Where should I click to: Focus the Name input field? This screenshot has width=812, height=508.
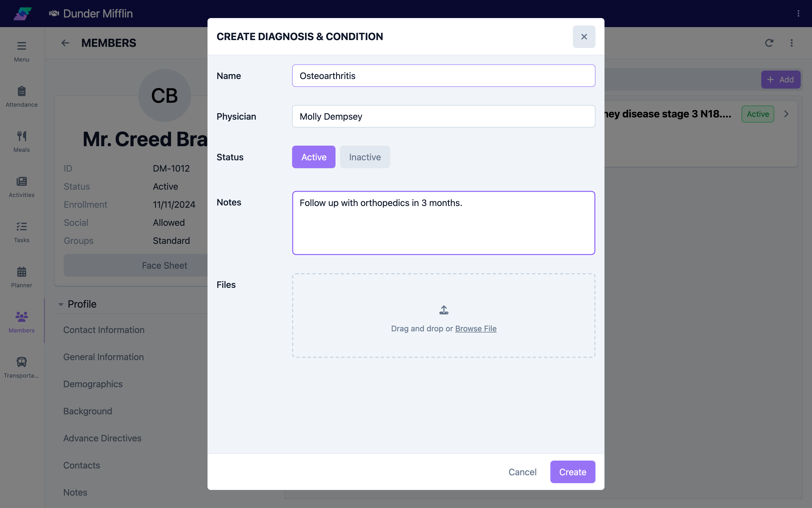[443, 76]
